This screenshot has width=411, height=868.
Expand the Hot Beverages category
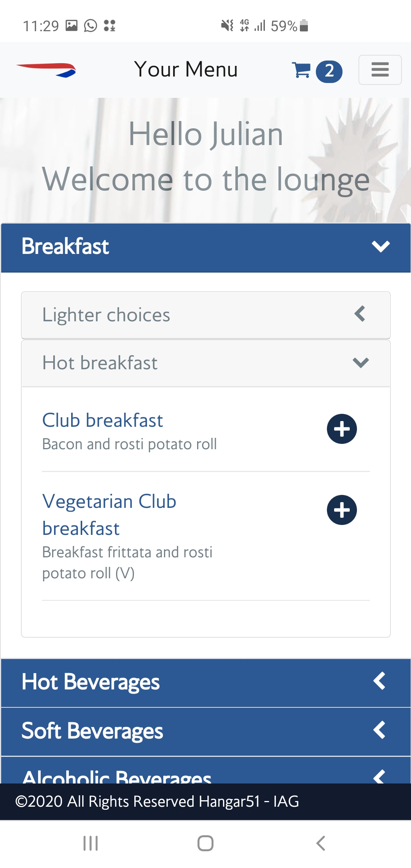coord(379,681)
